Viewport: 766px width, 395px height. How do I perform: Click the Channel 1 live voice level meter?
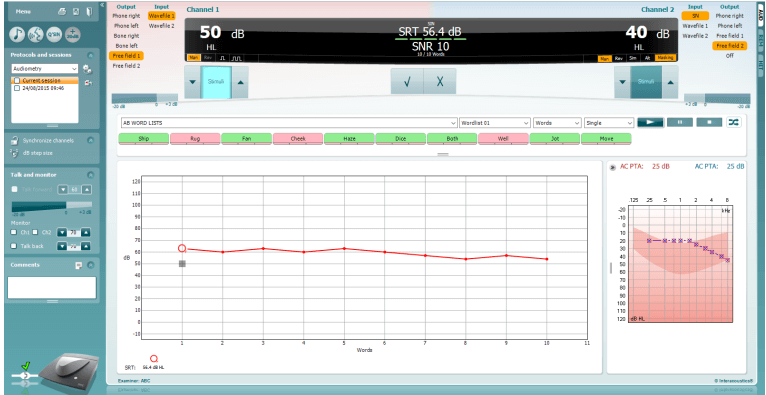[145, 98]
